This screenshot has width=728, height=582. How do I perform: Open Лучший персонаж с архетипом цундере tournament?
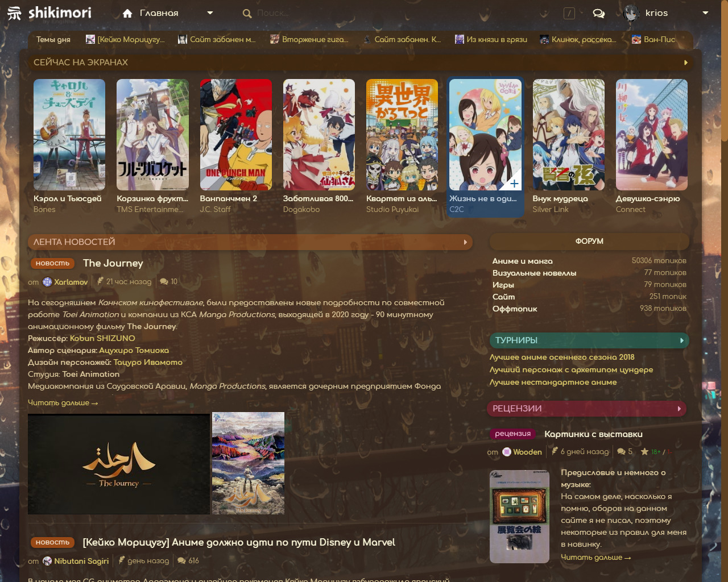(x=571, y=369)
